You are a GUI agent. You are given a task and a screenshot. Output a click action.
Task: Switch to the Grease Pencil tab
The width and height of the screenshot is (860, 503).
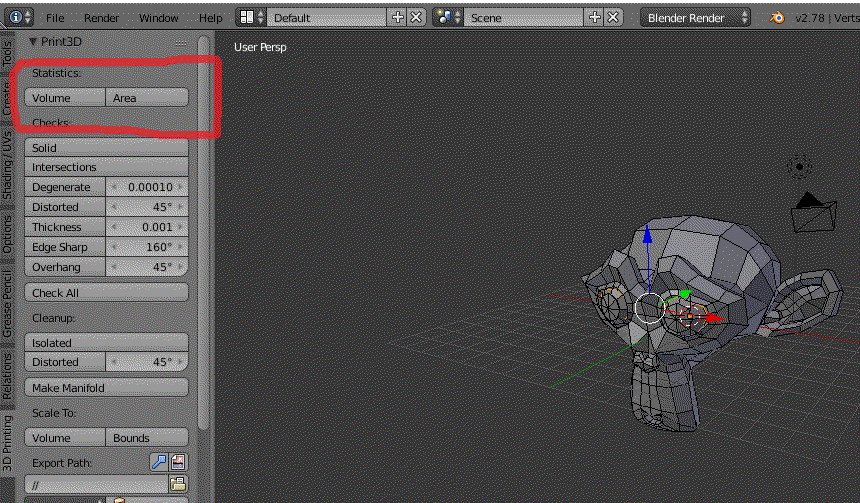tap(8, 304)
